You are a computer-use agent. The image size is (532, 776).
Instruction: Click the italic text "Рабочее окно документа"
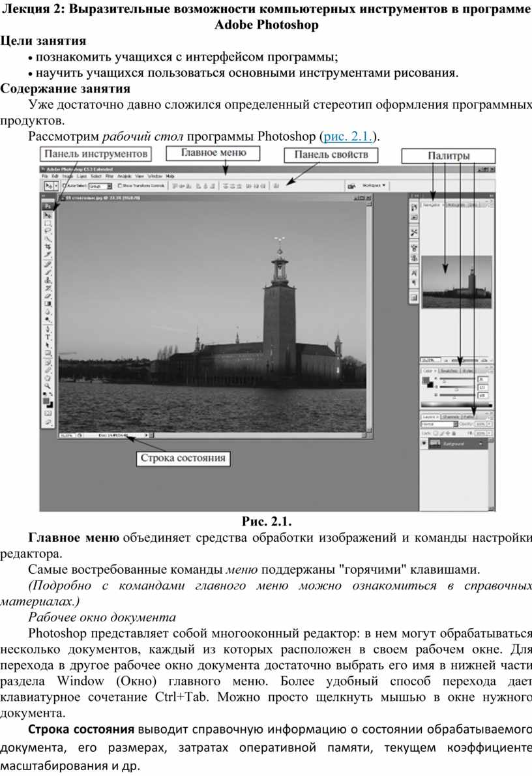[102, 617]
